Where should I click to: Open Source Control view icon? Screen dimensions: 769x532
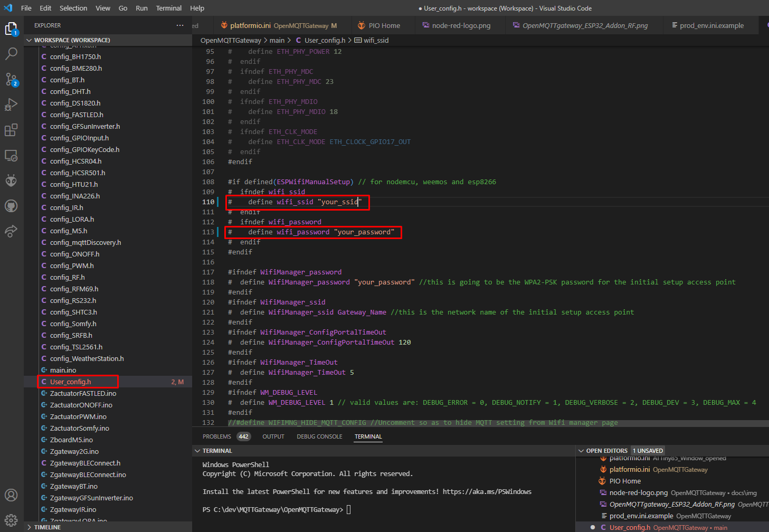11,79
